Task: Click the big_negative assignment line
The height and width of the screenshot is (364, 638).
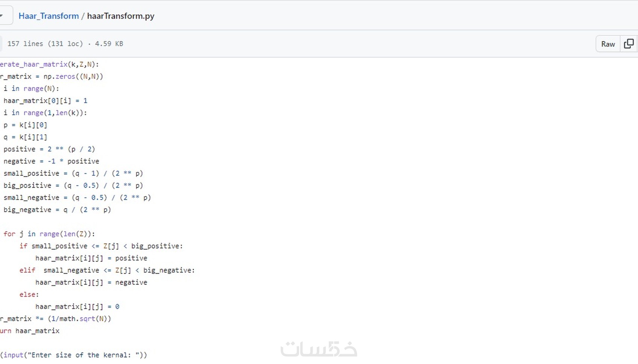Action: (x=57, y=209)
